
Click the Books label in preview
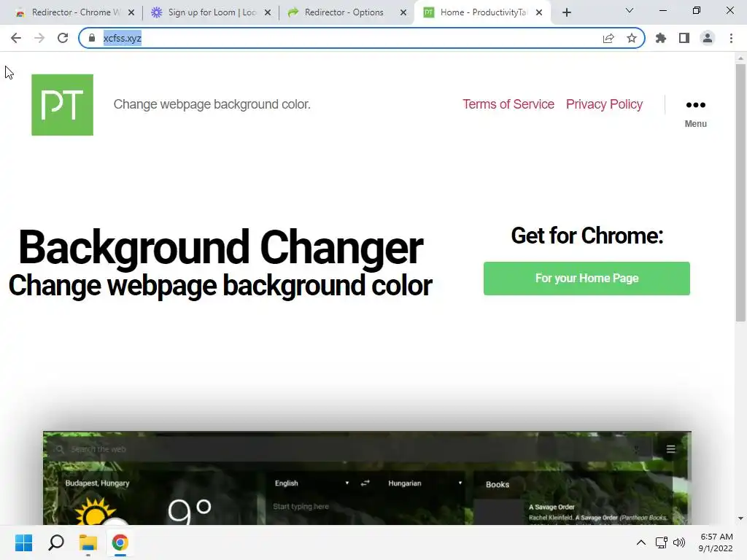point(498,484)
